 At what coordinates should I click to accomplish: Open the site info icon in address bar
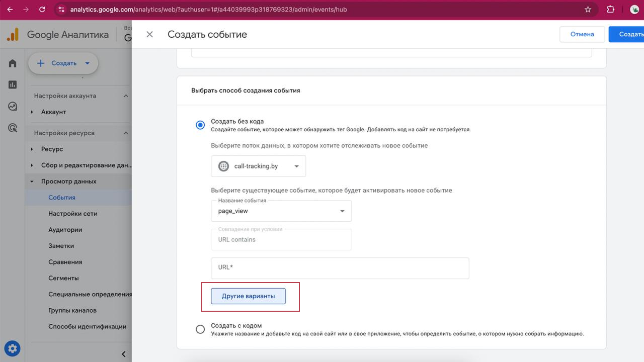click(x=61, y=10)
